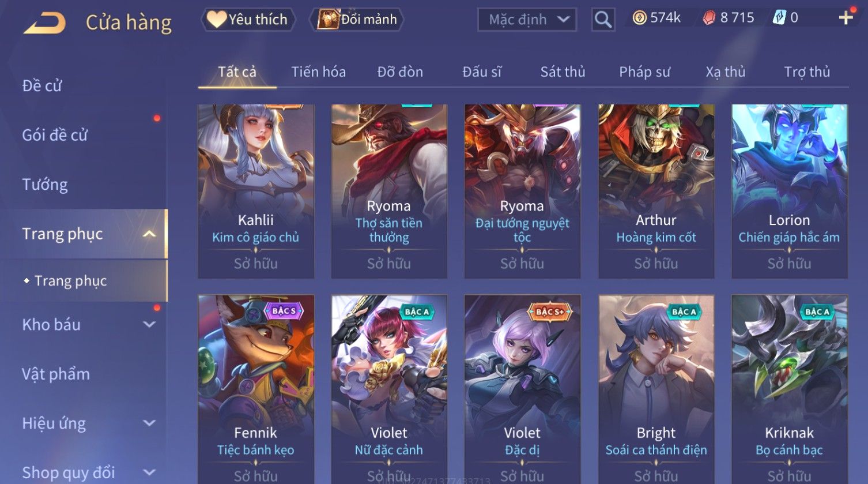Select Violet Đặc dị skin card
Viewport: 868px width, 484px height.
(522, 389)
